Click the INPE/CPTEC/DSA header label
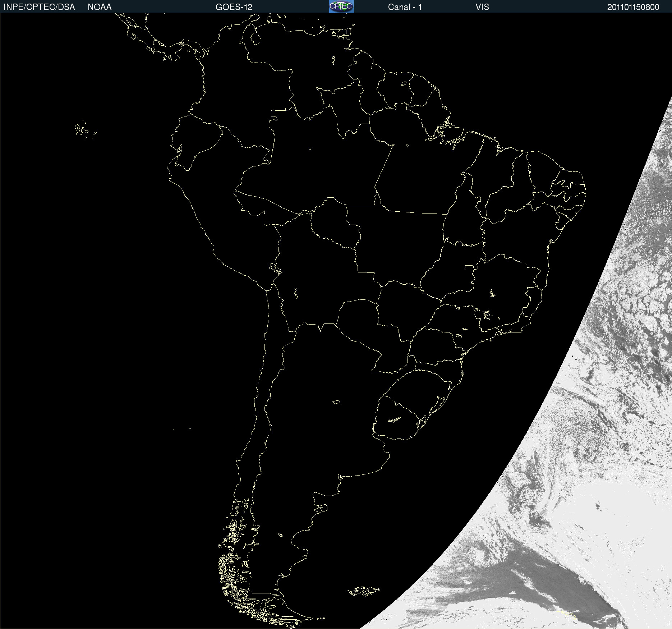This screenshot has width=672, height=629. [x=39, y=7]
